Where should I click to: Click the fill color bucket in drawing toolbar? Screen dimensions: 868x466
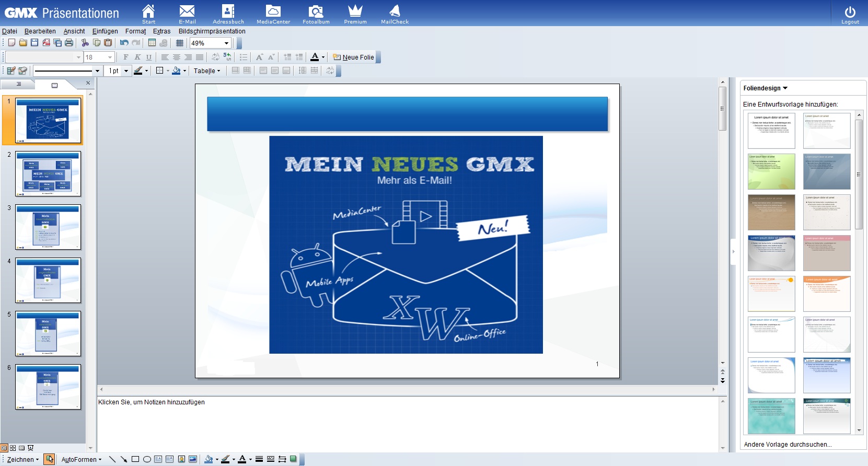209,459
